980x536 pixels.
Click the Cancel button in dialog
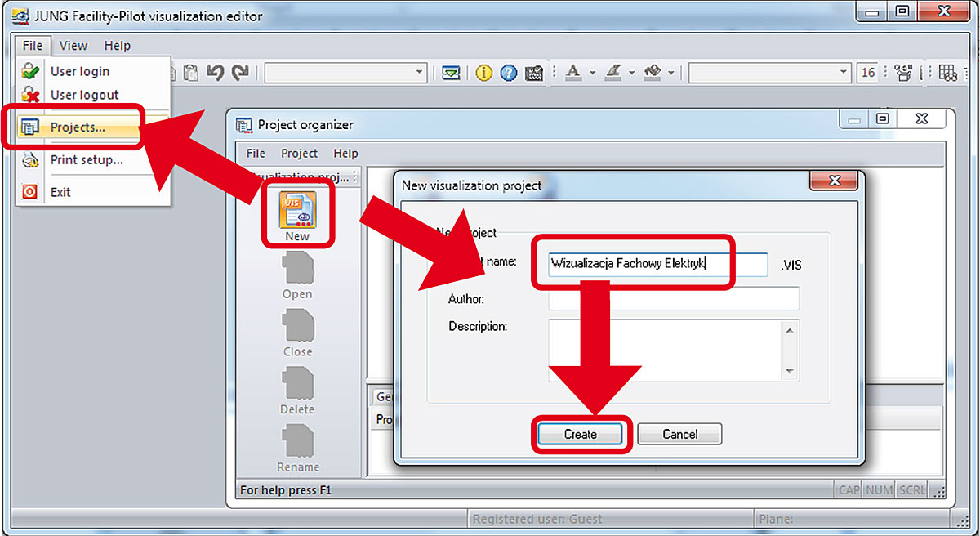coord(679,434)
